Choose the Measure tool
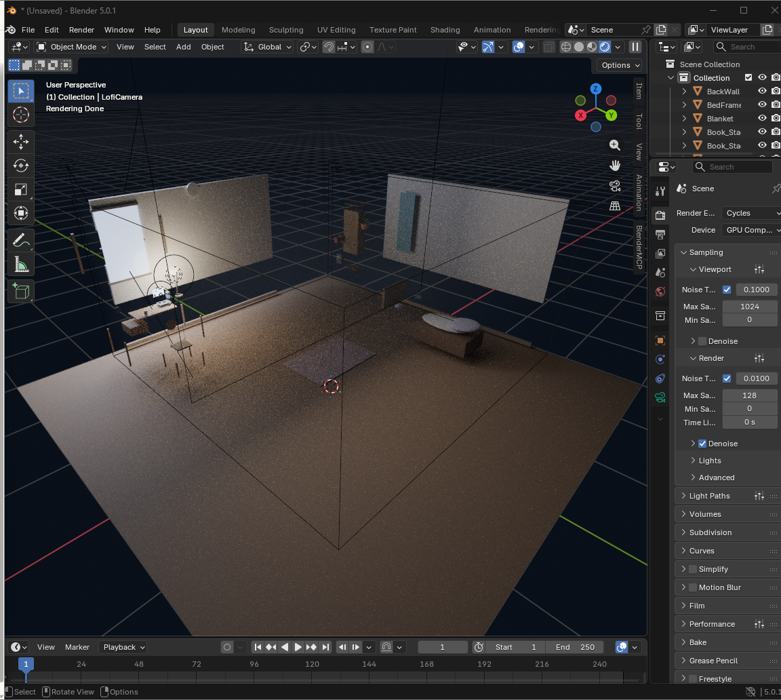Image resolution: width=781 pixels, height=700 pixels. (21, 265)
